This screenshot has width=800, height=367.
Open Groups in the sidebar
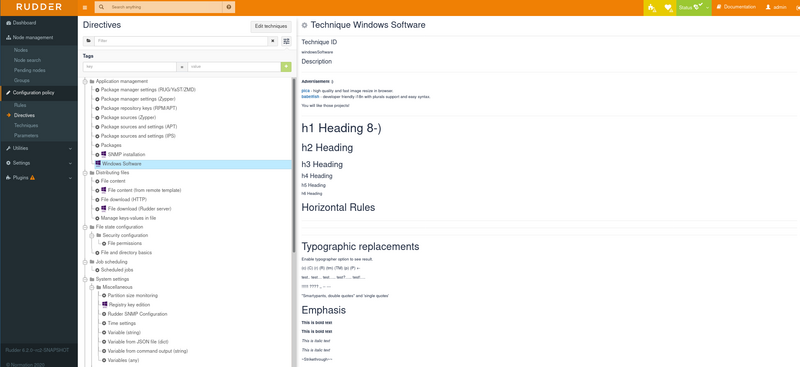(x=22, y=80)
